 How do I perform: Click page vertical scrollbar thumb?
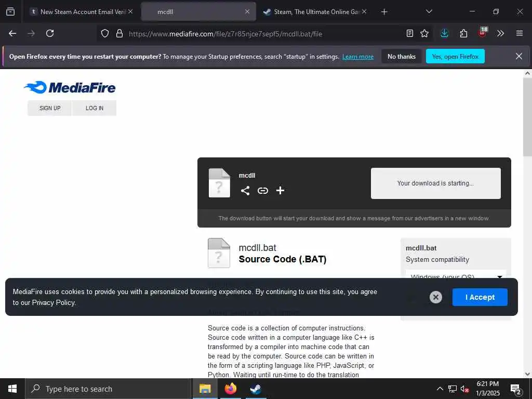pos(528,117)
